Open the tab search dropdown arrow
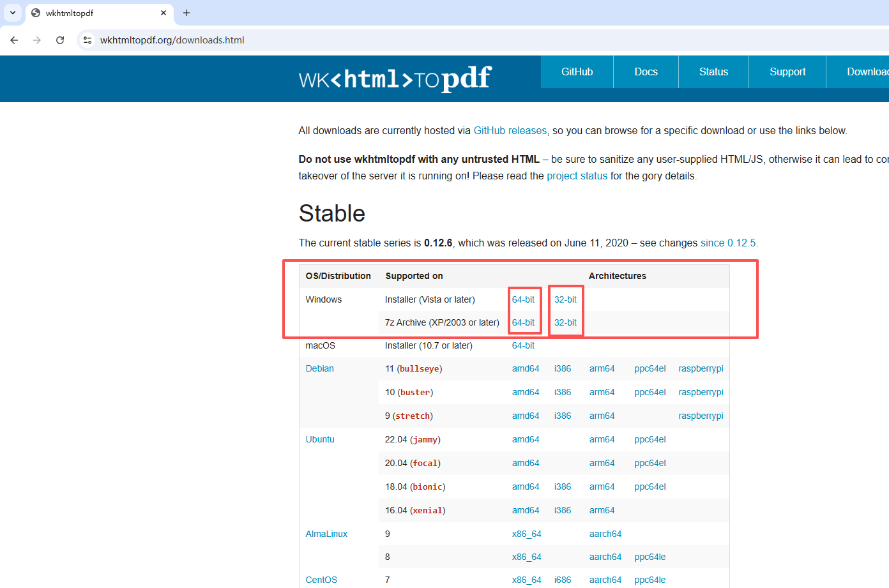The height and width of the screenshot is (588, 889). coord(13,13)
